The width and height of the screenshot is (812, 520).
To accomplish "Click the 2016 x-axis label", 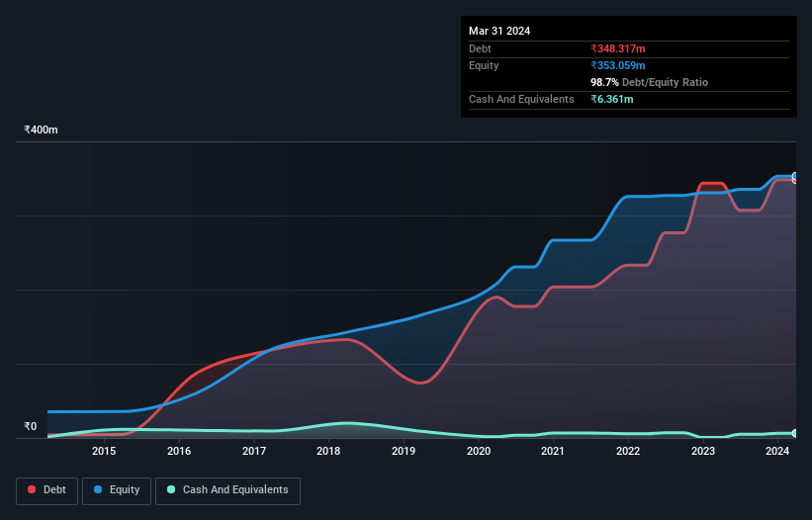I will pos(179,451).
